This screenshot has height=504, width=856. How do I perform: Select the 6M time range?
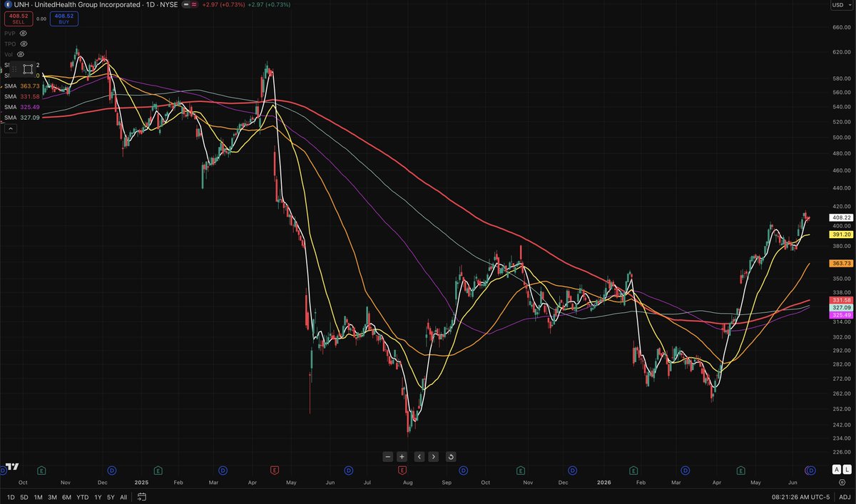[x=66, y=497]
